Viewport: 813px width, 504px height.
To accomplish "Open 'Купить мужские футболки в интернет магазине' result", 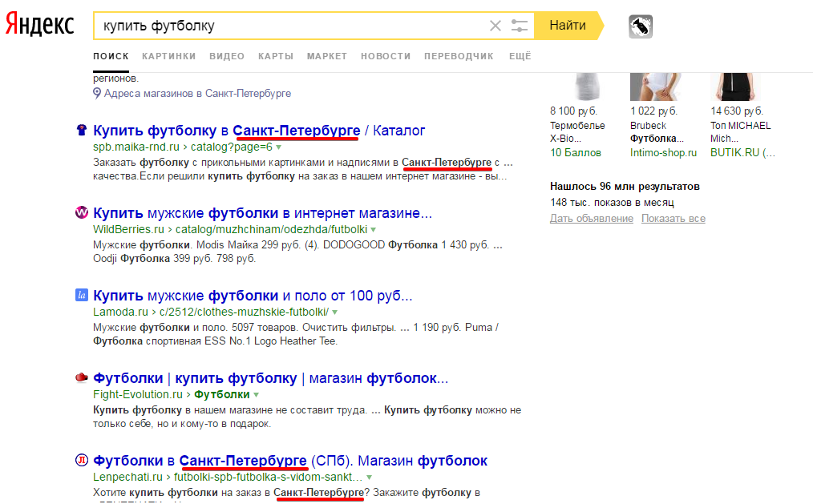I will (x=262, y=213).
